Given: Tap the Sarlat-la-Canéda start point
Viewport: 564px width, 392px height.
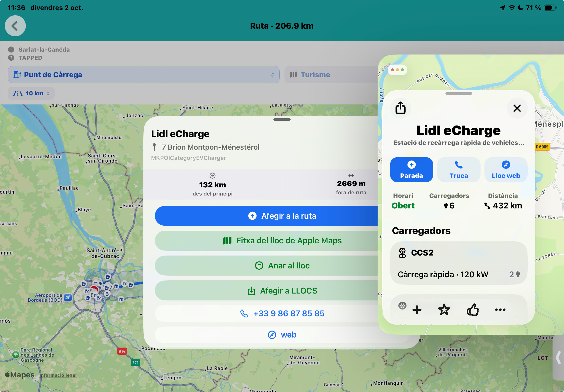Looking at the screenshot, I should coord(44,50).
